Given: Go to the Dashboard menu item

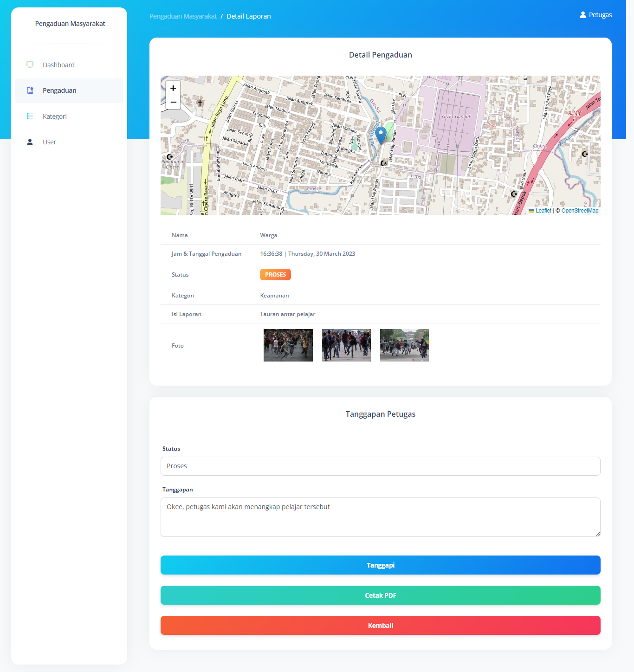Looking at the screenshot, I should (58, 65).
